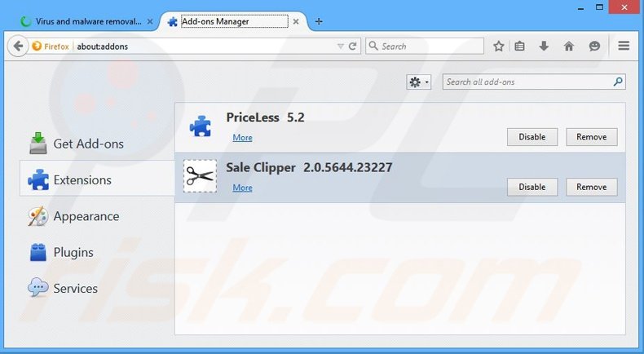Close the Add-ons Manager tab
The width and height of the screenshot is (644, 354).
(x=296, y=21)
